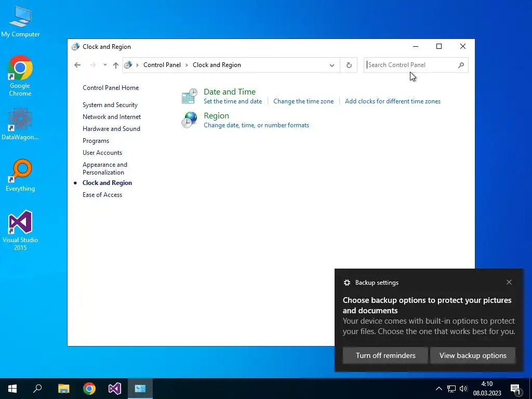Launch Google Chrome from desktop
This screenshot has height=399, width=532.
point(20,76)
